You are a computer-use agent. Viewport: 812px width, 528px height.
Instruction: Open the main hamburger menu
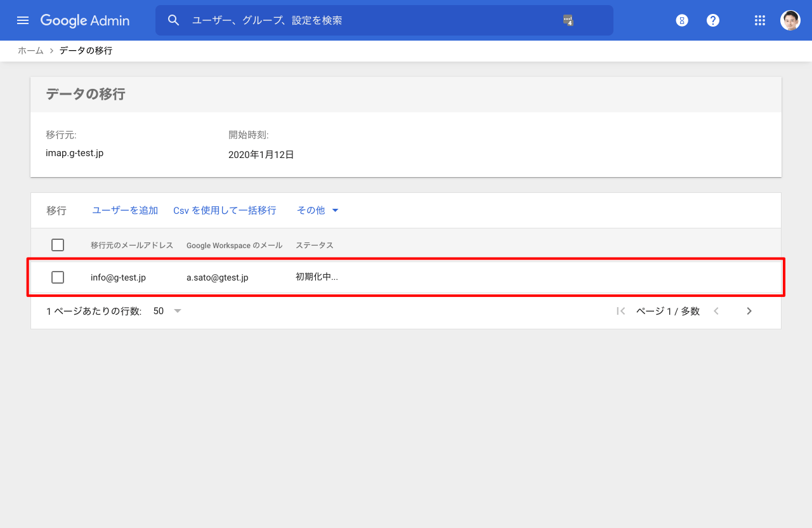tap(23, 20)
